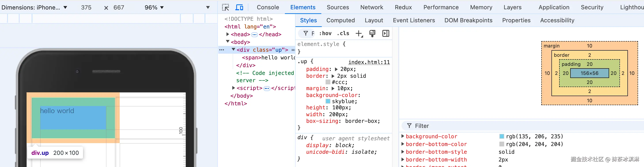Click the 156×56 content box in box model

click(589, 73)
